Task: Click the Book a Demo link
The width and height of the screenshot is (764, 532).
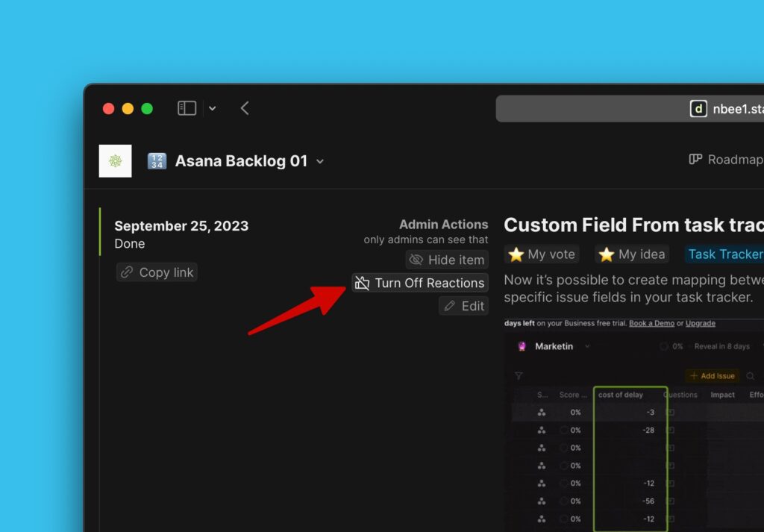Action: (x=651, y=324)
